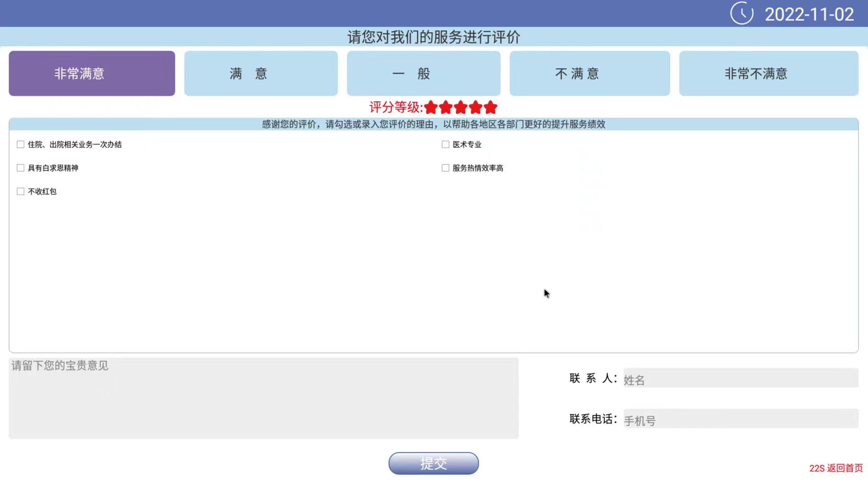Enable the 不收红包 checkbox
The image size is (868, 488).
click(20, 192)
